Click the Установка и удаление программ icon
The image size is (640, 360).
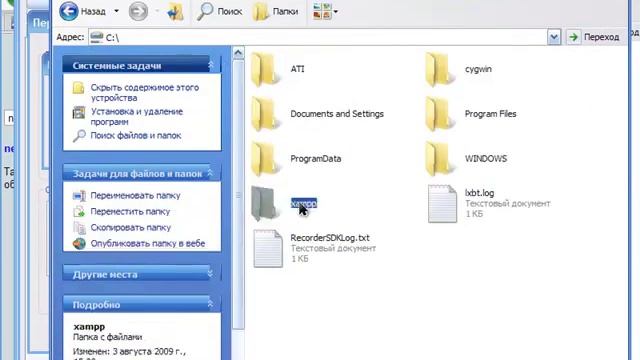click(79, 112)
